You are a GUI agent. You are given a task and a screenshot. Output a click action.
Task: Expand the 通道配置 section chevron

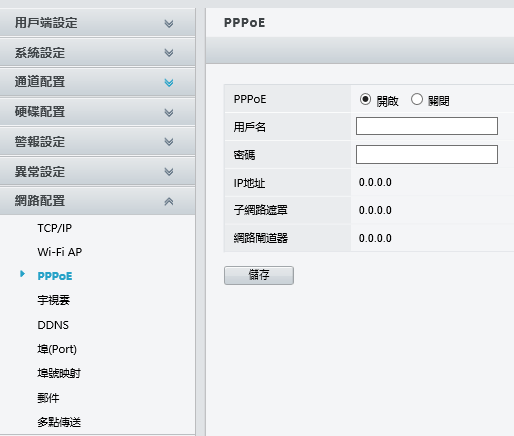tap(169, 83)
